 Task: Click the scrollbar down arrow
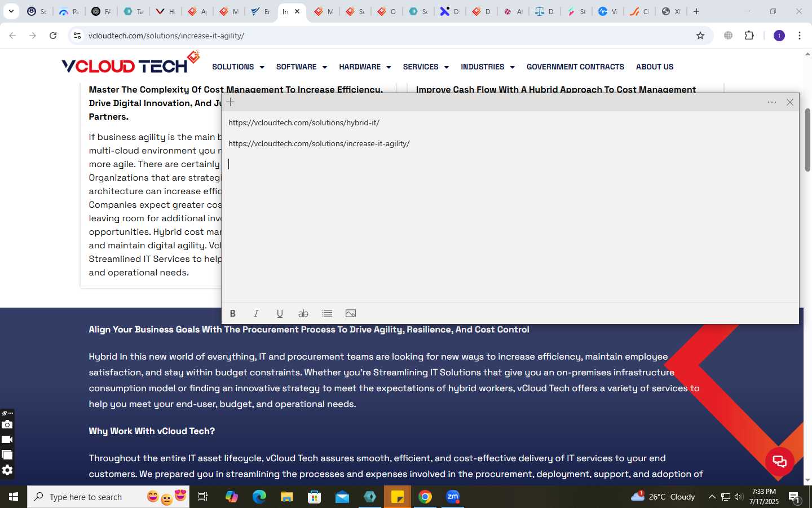coord(807,480)
